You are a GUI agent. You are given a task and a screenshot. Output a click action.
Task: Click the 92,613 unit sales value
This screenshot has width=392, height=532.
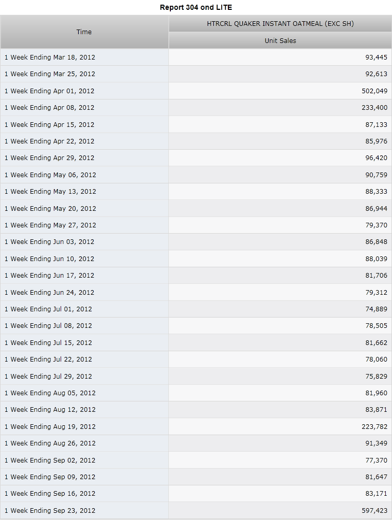(376, 74)
